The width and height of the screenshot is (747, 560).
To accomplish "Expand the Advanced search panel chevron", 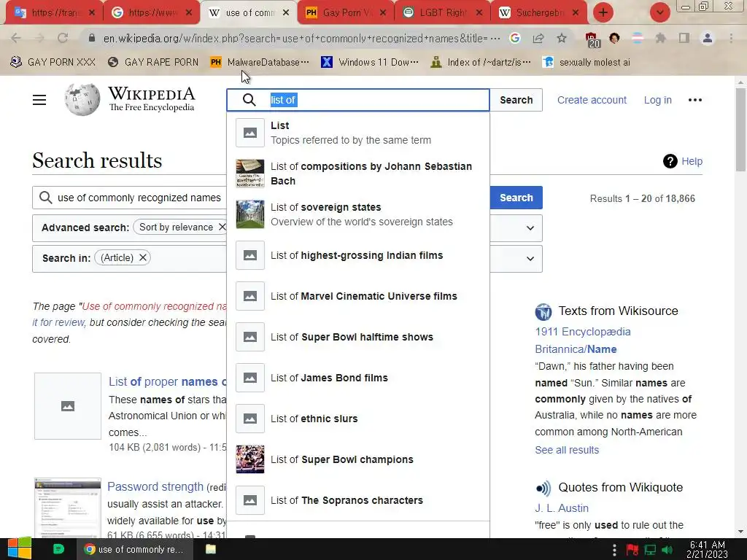I will point(530,228).
